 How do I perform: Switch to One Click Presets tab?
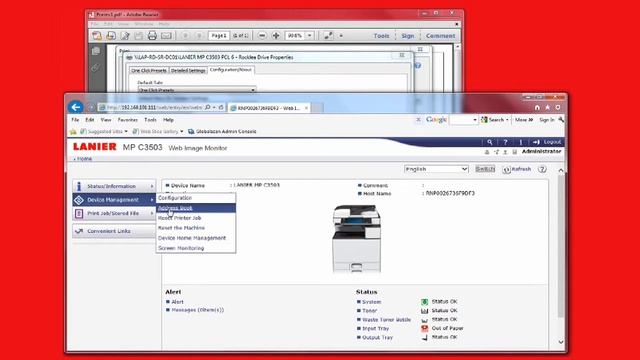(x=149, y=70)
